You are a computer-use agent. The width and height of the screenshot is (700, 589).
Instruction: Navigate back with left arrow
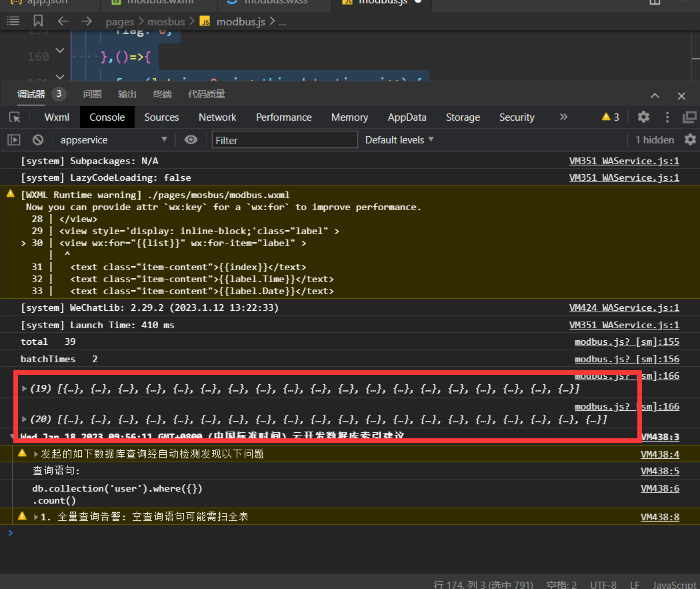point(63,21)
